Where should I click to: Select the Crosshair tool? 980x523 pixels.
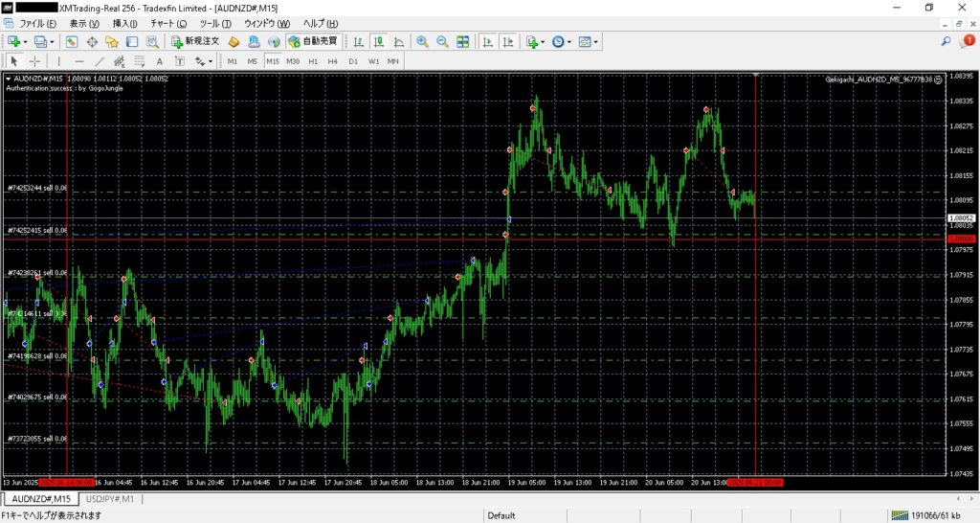[x=34, y=61]
